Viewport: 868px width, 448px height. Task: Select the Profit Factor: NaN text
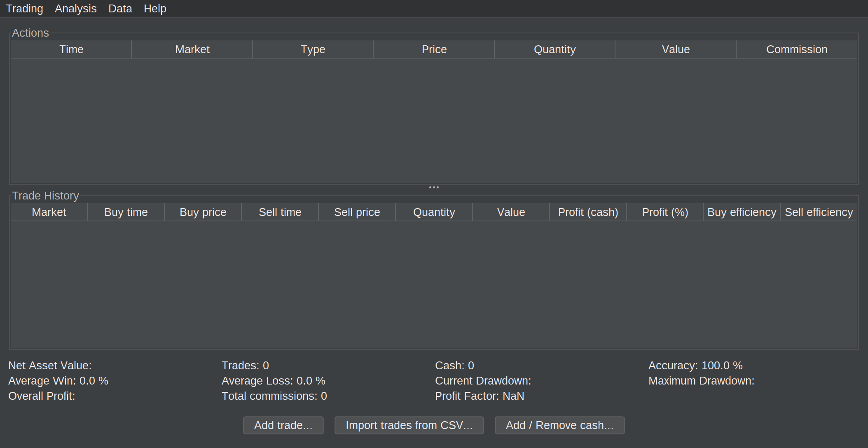(x=480, y=396)
